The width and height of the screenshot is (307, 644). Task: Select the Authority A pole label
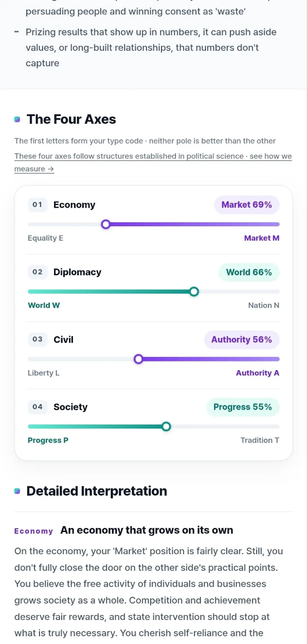257,373
